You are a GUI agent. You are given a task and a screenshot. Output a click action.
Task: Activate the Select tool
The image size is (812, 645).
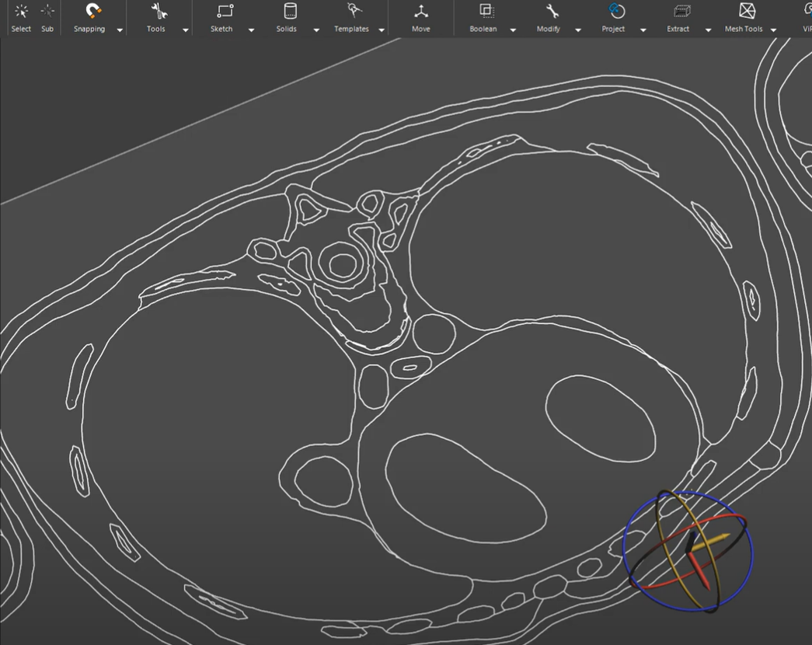(x=21, y=12)
